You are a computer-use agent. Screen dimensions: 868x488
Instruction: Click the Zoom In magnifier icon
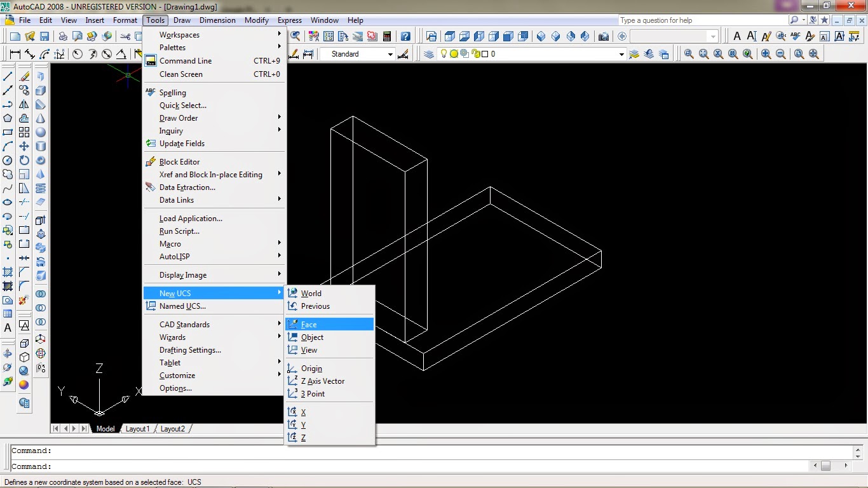point(766,54)
